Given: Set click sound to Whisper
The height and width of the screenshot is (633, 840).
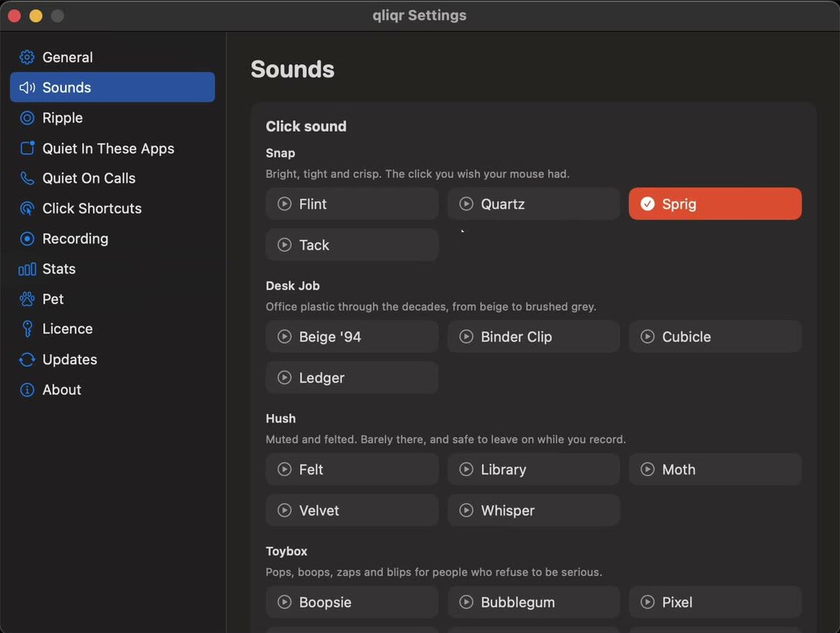Looking at the screenshot, I should tap(534, 510).
